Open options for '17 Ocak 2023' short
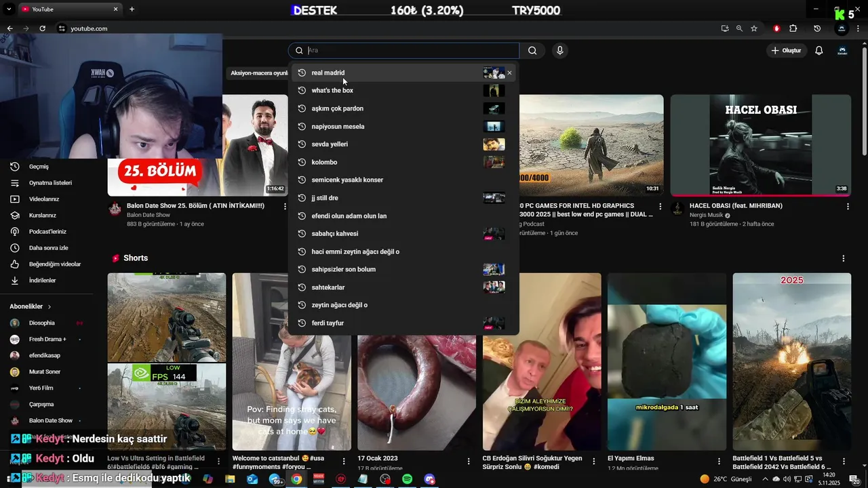This screenshot has height=488, width=868. (469, 461)
